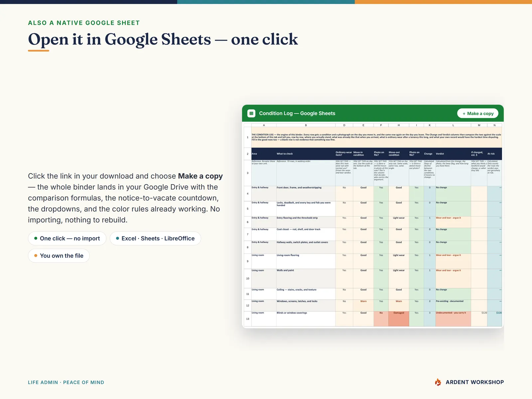Click 'Wear and tear - argue it' in row 6

[x=453, y=222]
